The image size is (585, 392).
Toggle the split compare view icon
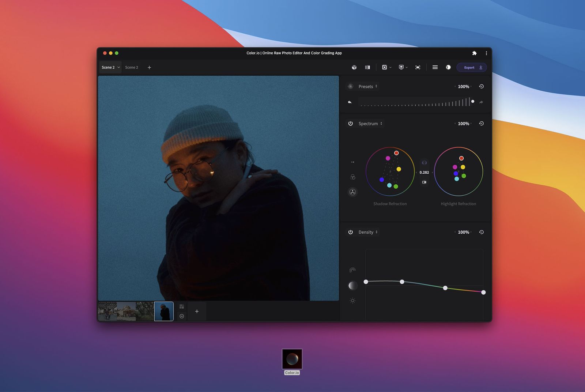[x=367, y=67]
